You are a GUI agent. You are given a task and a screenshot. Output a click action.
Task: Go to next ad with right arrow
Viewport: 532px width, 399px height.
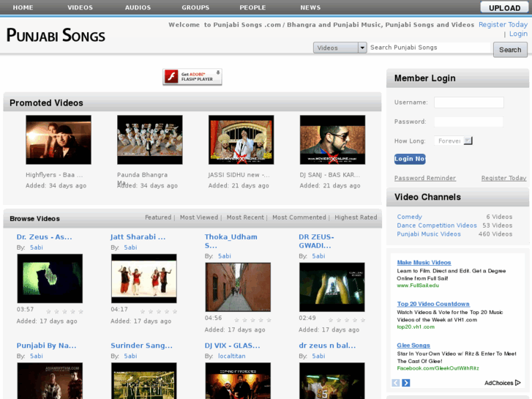[x=406, y=383]
